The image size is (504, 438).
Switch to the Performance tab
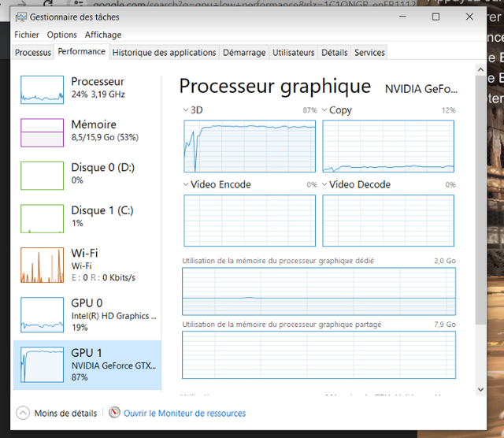click(82, 51)
